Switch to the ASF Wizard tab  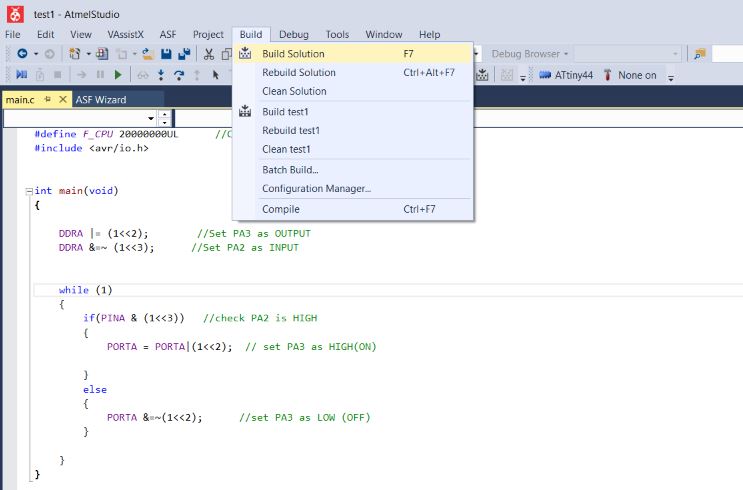pos(101,100)
